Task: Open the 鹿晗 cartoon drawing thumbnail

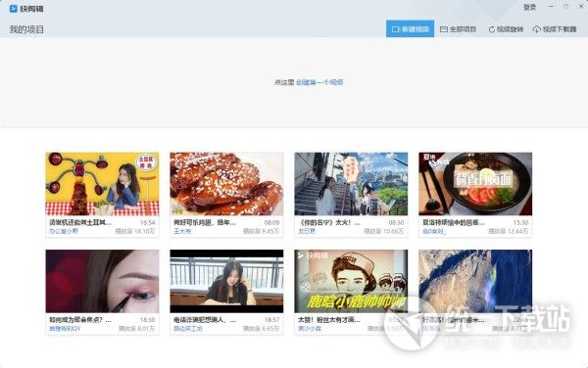Action: 351,281
